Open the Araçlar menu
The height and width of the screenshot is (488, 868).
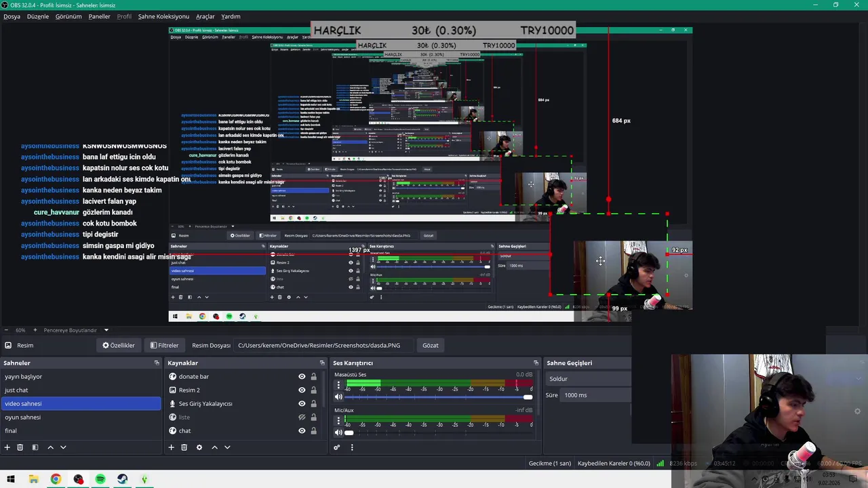coord(205,16)
